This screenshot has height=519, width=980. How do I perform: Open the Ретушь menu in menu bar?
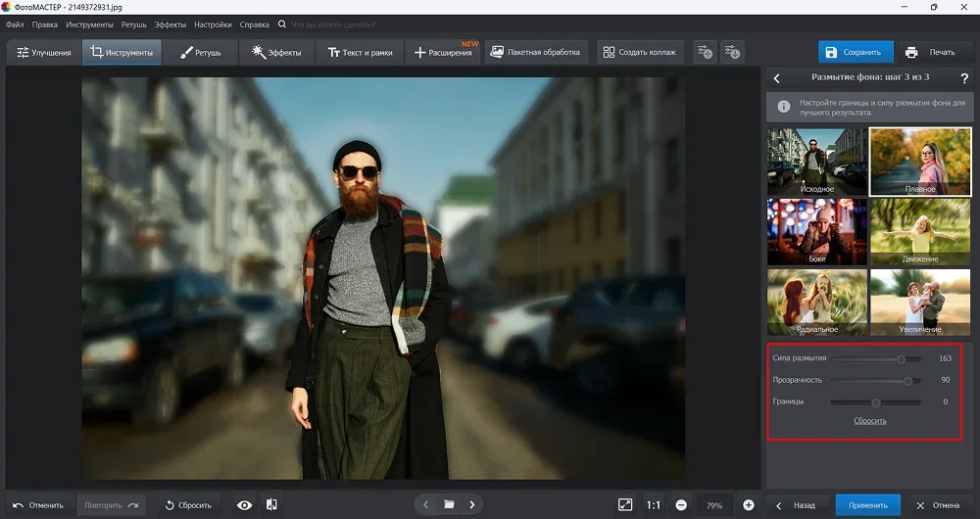pyautogui.click(x=133, y=24)
